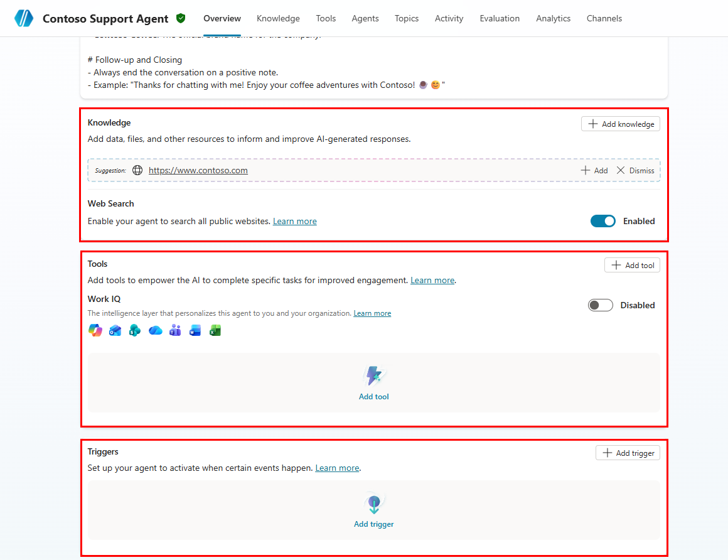The width and height of the screenshot is (728, 560).
Task: Click the SharePoint icon under Work IQ
Action: pos(135,330)
